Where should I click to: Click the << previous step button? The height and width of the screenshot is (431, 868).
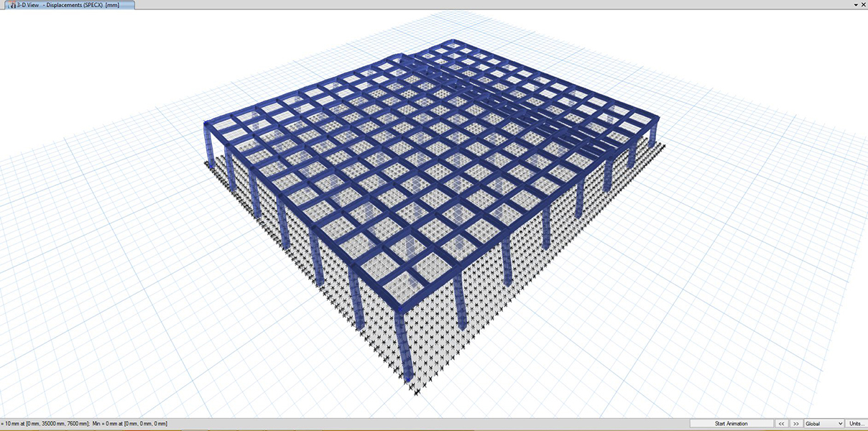tap(782, 424)
